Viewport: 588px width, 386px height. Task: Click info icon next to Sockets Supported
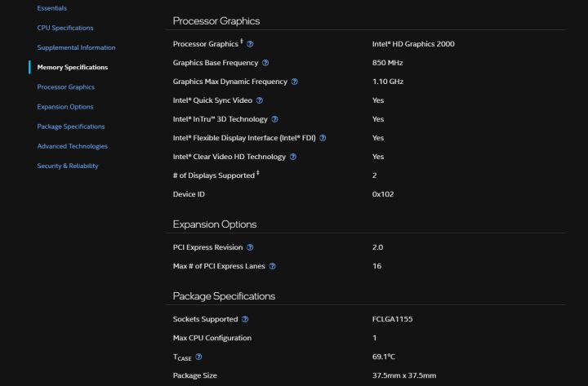point(246,319)
